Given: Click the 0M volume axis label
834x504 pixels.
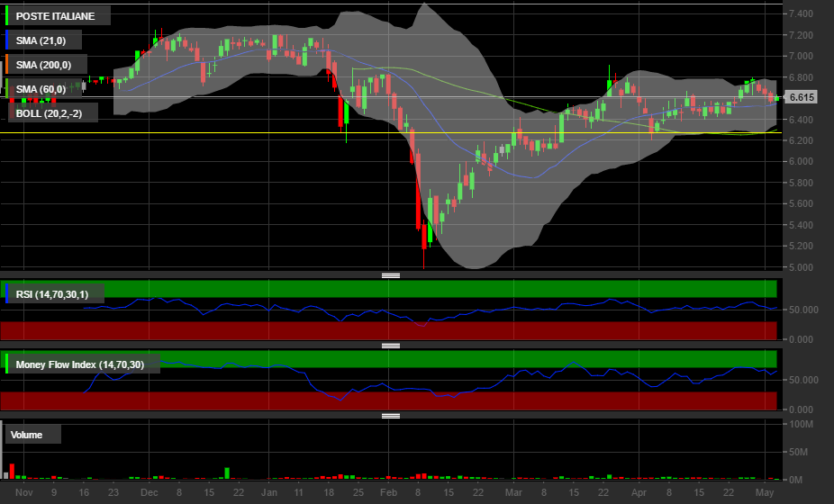Looking at the screenshot, I should 796,480.
